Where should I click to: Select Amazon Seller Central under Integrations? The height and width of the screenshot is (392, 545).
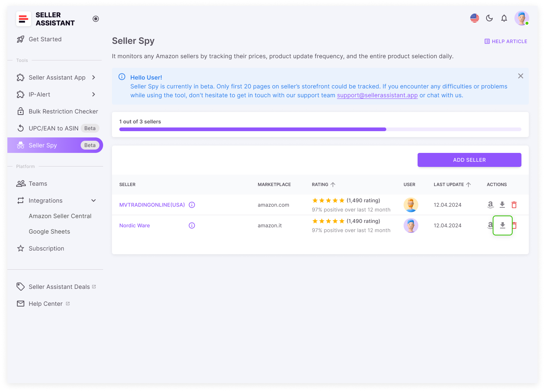(x=60, y=216)
